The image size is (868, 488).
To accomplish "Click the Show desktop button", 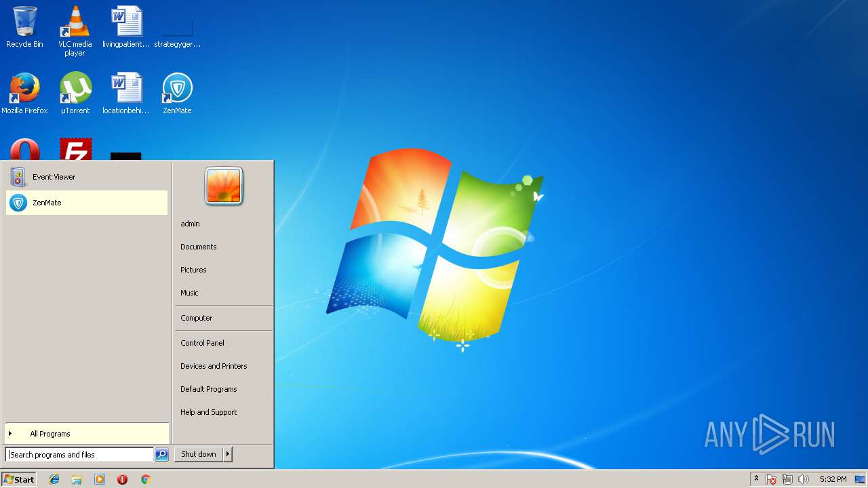I will 861,479.
